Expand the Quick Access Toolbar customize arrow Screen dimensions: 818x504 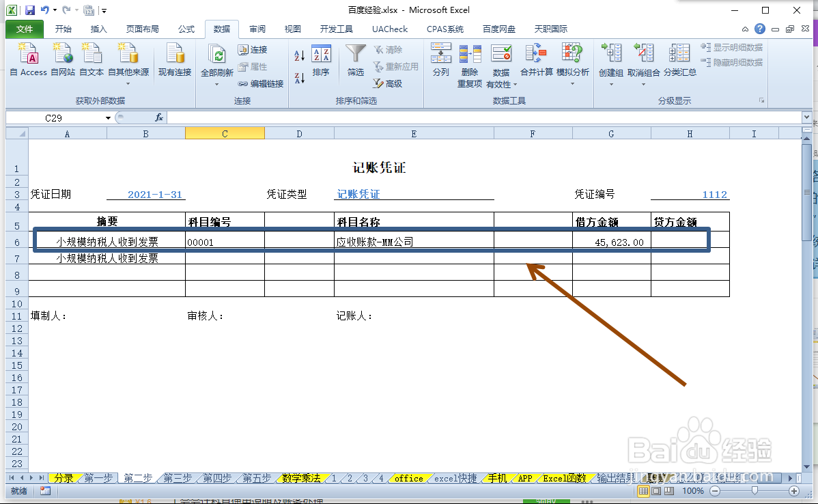[104, 10]
